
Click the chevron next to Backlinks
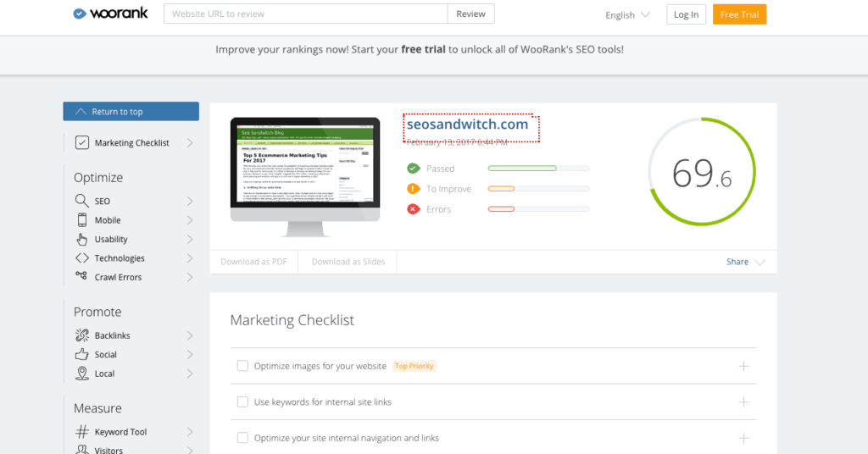pyautogui.click(x=190, y=335)
